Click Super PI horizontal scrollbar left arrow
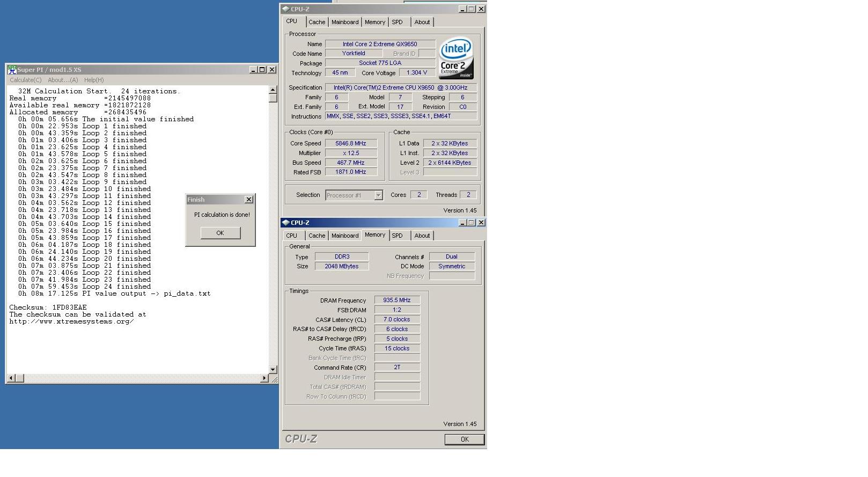868x477 pixels. point(11,378)
